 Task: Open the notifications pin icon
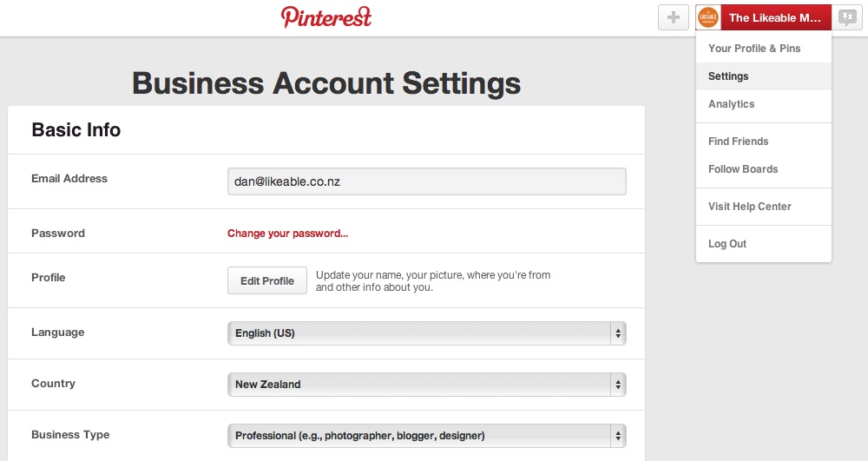[x=847, y=17]
